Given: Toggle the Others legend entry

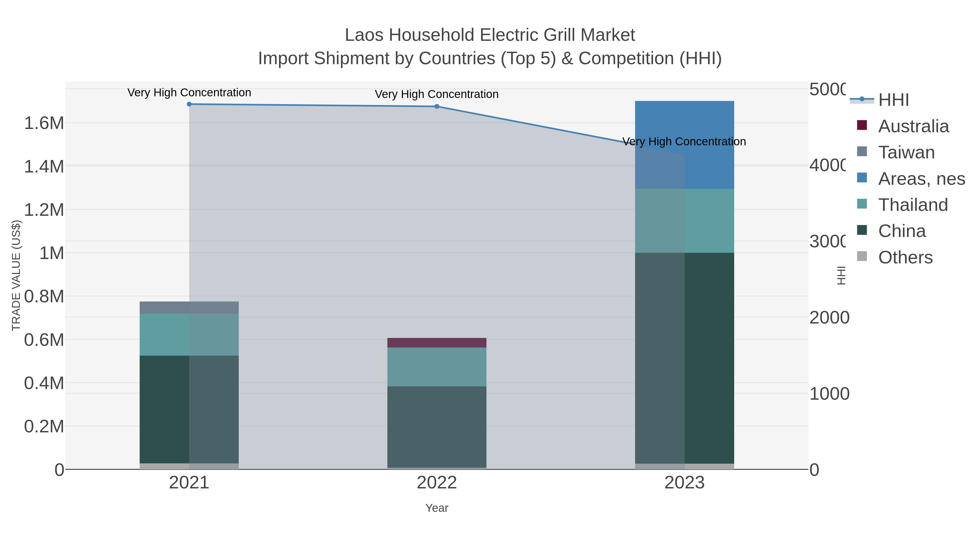Looking at the screenshot, I should (895, 257).
